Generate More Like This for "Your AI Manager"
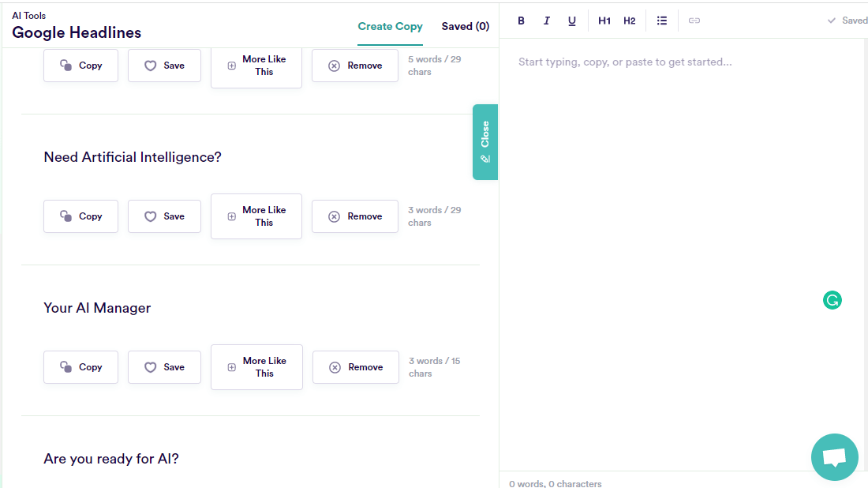Screen dimensions: 868x488 [x=257, y=366]
